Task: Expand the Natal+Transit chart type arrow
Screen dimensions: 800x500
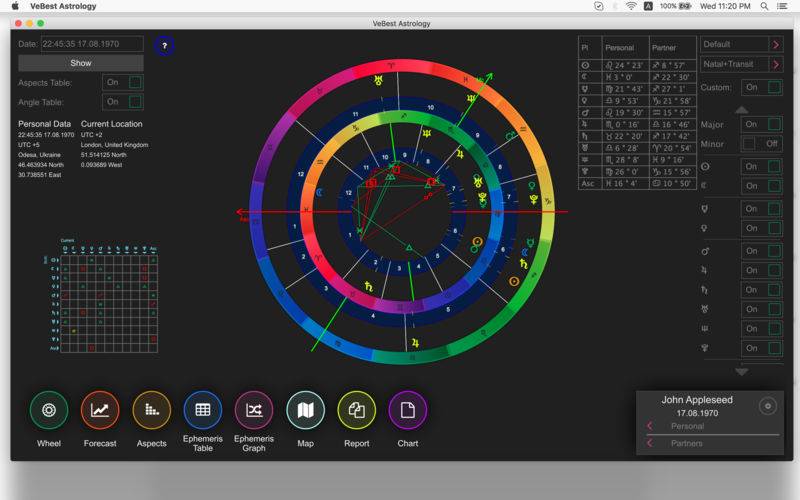Action: [x=776, y=64]
